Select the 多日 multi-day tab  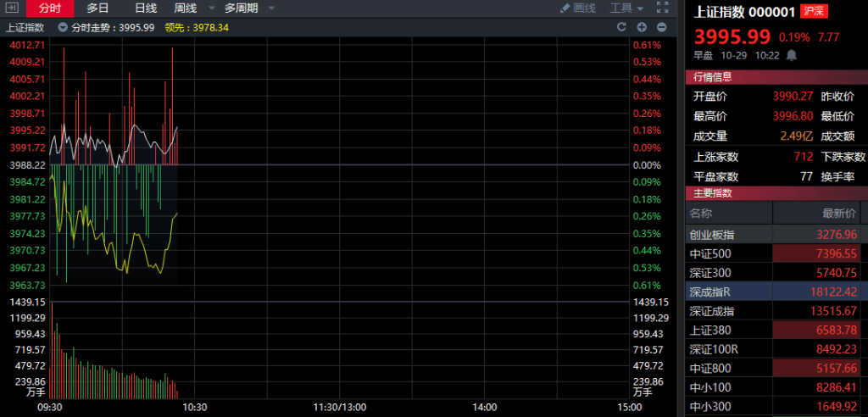click(x=98, y=8)
